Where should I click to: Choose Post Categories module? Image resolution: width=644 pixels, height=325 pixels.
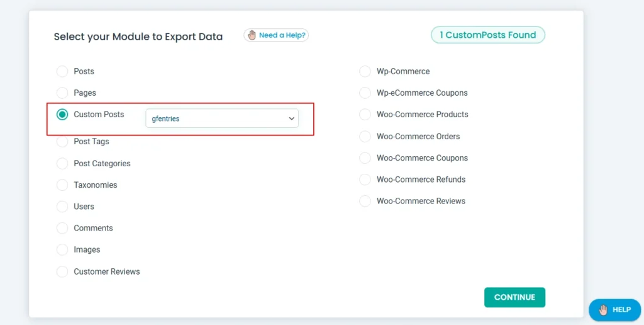(x=62, y=164)
